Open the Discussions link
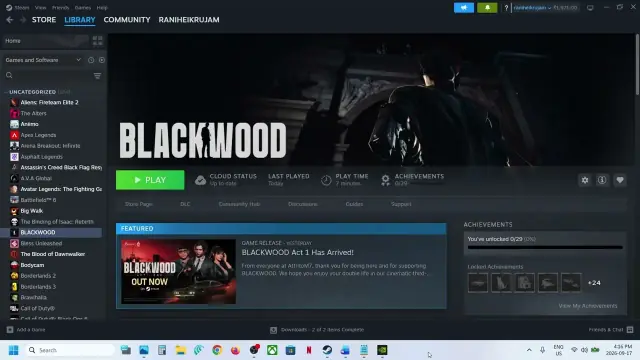Image resolution: width=640 pixels, height=360 pixels. tap(302, 204)
